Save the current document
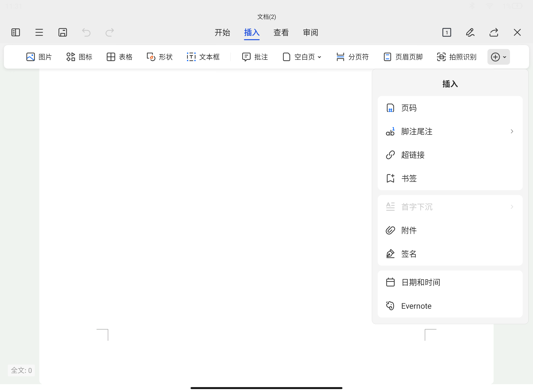This screenshot has height=392, width=533. pyautogui.click(x=63, y=32)
